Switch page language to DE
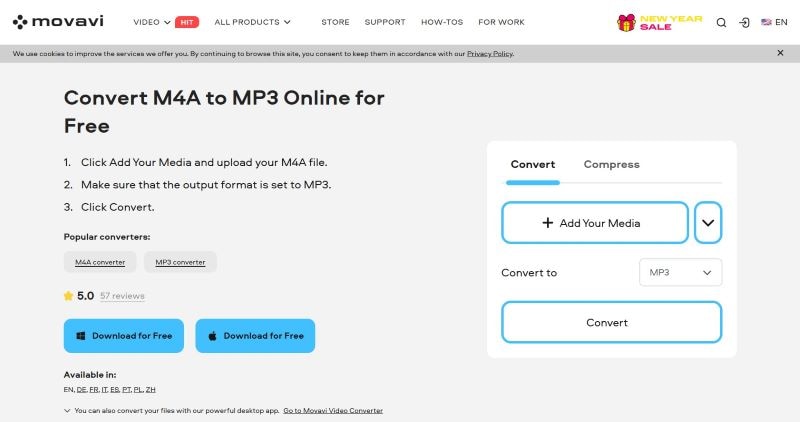Viewport: 800px width, 422px height. click(x=82, y=389)
